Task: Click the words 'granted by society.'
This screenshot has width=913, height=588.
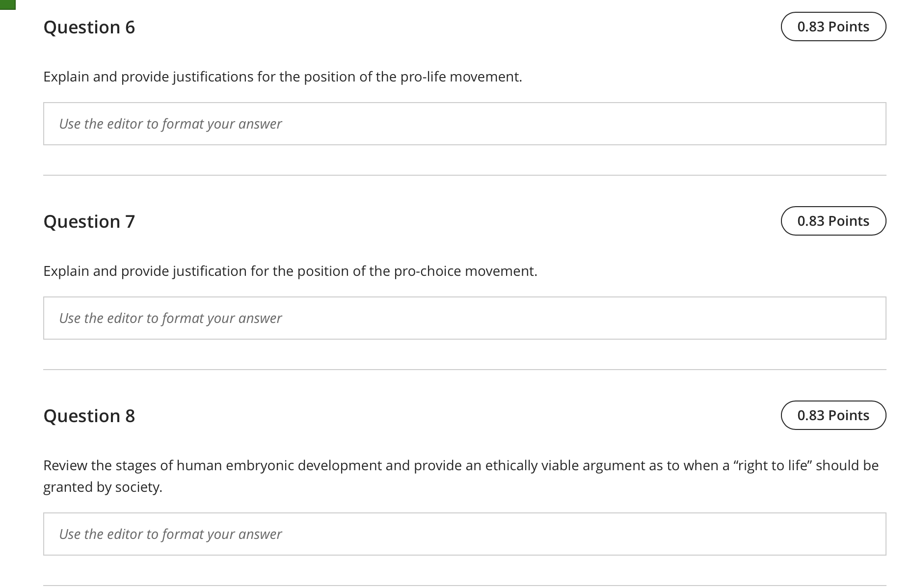Action: pyautogui.click(x=103, y=487)
